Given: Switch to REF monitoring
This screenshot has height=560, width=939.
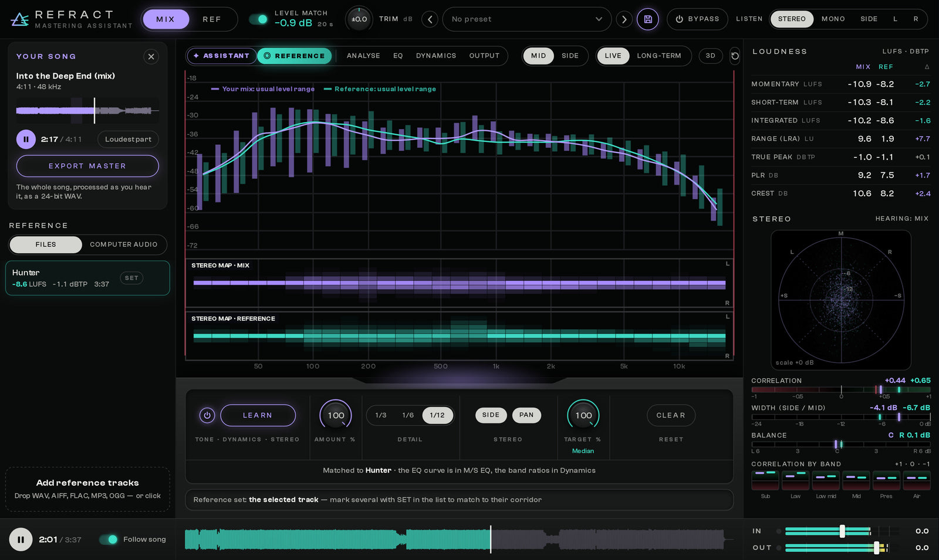Looking at the screenshot, I should (212, 19).
